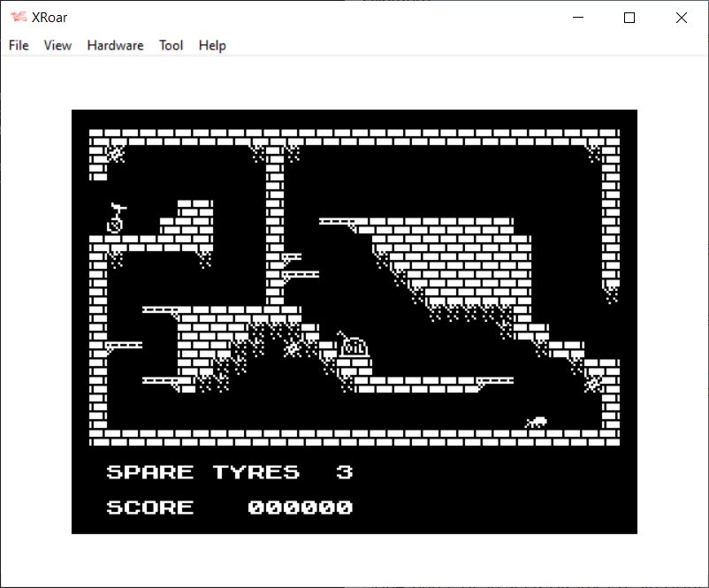Screen dimensions: 709x588
Task: Click the spare tyres count number 3
Action: 345,472
